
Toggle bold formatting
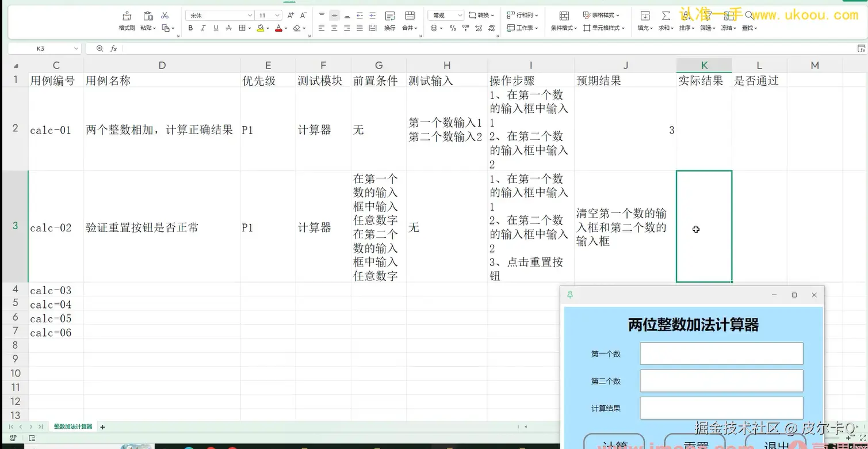tap(190, 28)
